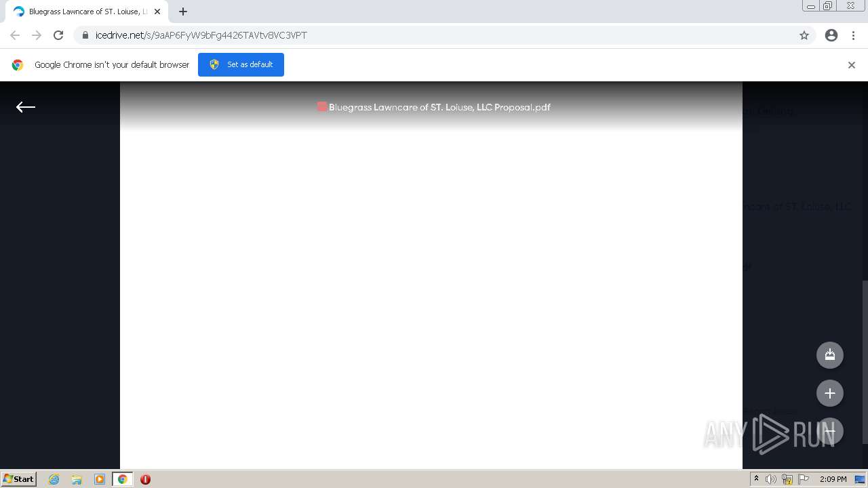868x488 pixels.
Task: Click the Action Center flag icon
Action: pyautogui.click(x=804, y=479)
